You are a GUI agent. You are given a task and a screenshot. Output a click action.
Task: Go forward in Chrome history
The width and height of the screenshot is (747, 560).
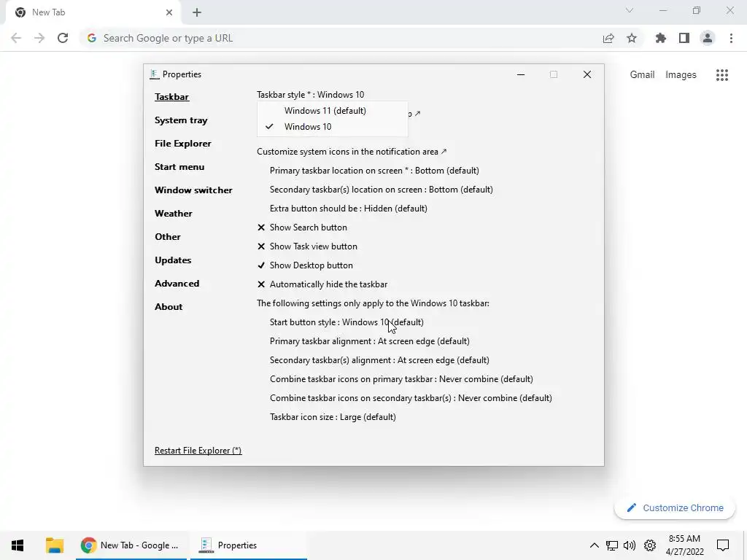click(x=39, y=38)
